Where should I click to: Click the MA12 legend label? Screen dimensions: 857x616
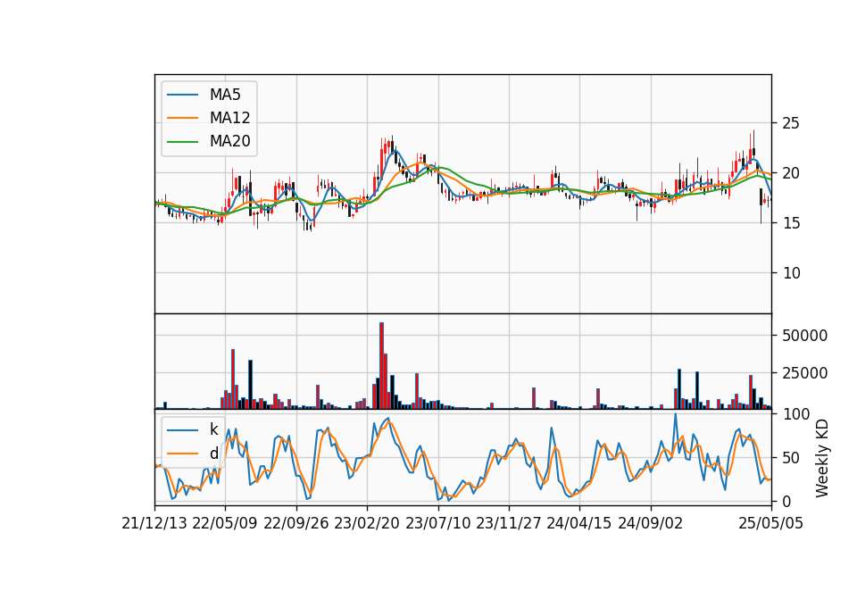point(229,118)
